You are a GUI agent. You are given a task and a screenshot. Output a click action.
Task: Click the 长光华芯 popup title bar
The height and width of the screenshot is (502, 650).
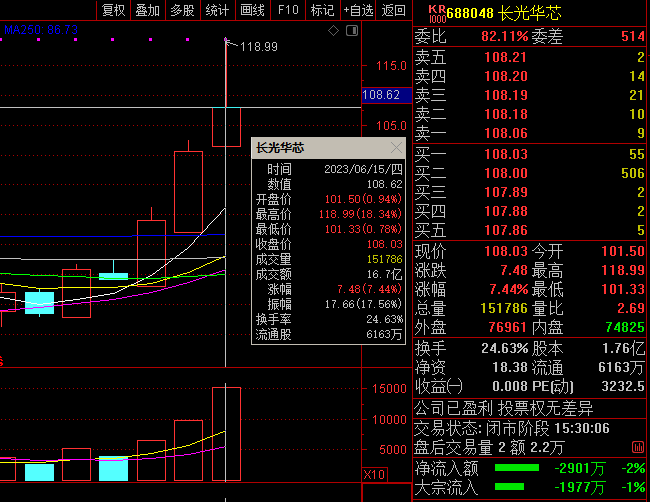coord(328,148)
